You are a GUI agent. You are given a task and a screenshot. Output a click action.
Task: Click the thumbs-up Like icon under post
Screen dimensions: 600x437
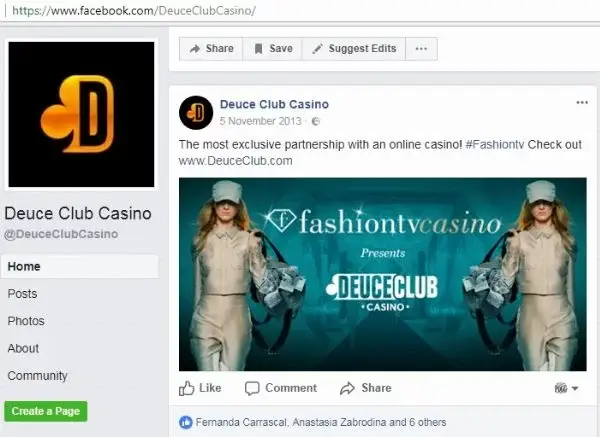(187, 388)
